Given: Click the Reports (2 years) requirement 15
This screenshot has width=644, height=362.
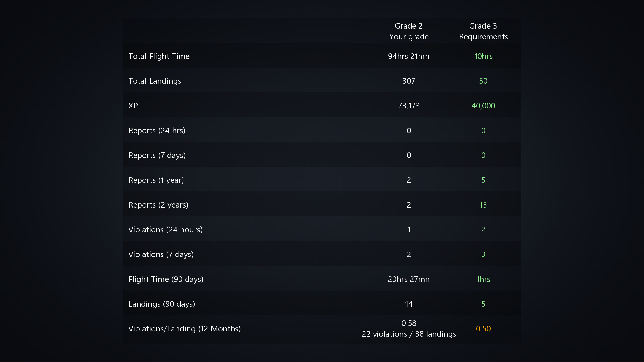Looking at the screenshot, I should coord(483,205).
